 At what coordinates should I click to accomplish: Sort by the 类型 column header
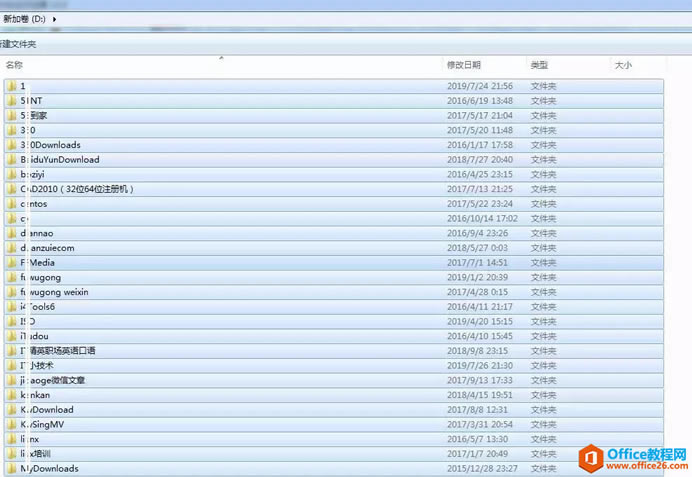point(539,65)
